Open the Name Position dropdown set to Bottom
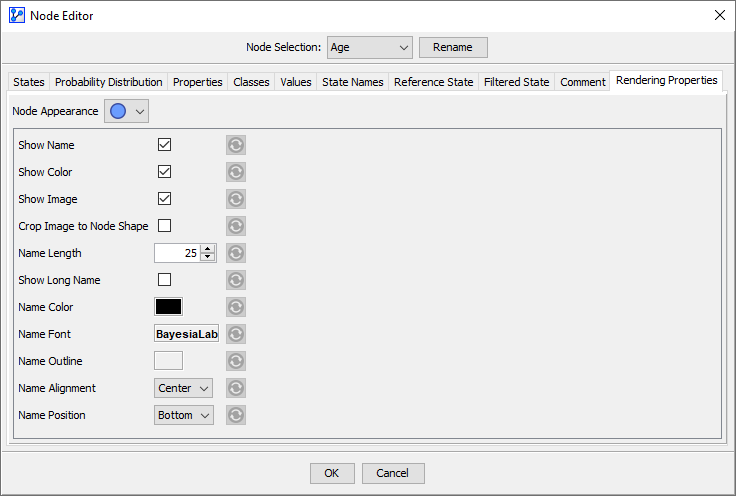 184,415
